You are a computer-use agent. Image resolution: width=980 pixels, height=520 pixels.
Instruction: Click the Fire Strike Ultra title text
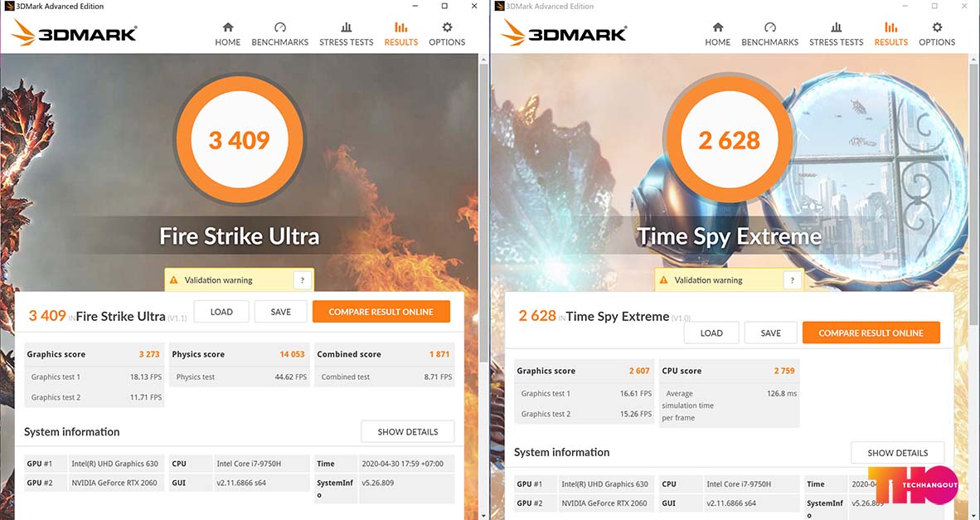click(240, 236)
